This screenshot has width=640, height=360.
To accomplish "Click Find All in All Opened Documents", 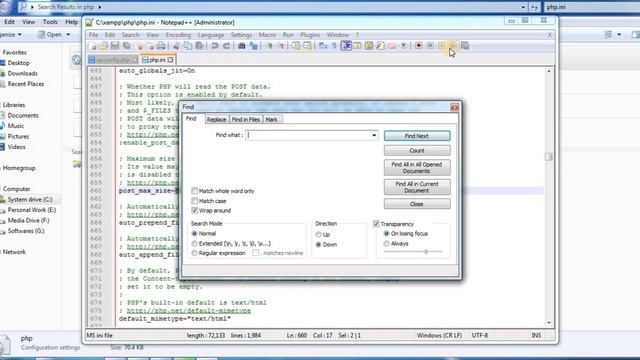I will 417,168.
